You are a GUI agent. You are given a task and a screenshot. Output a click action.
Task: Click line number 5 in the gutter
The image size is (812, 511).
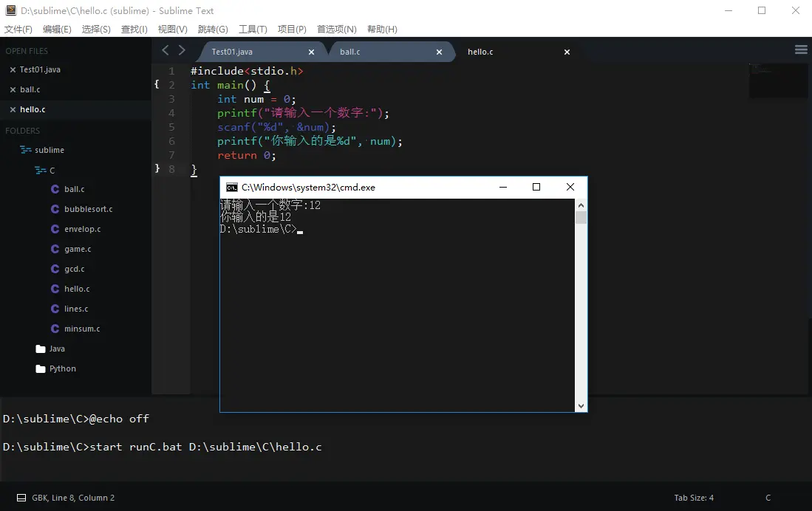(171, 127)
